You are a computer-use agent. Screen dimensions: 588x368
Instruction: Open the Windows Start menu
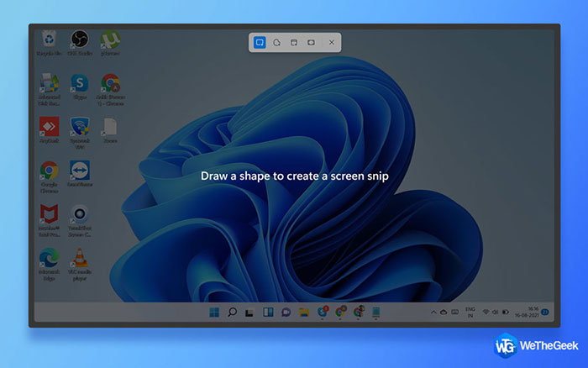tap(213, 313)
